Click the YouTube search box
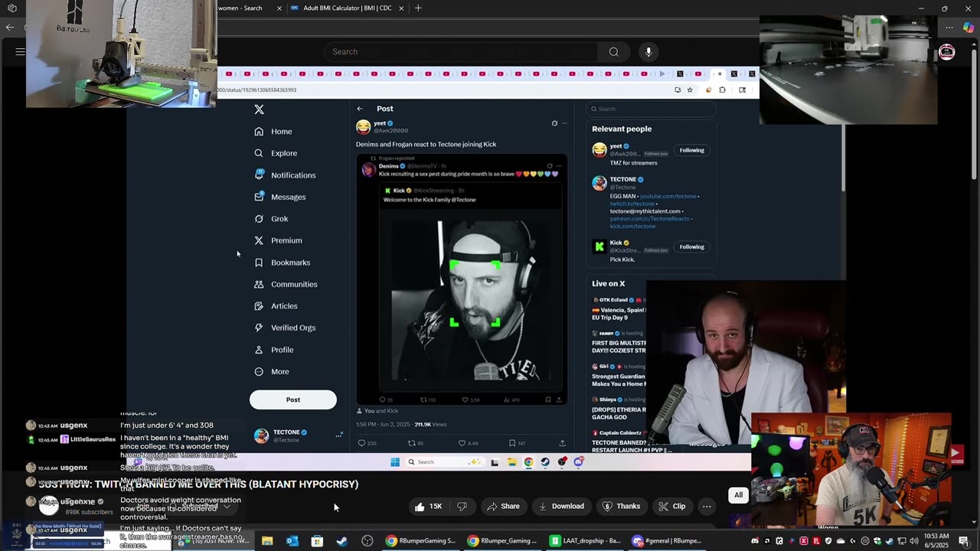 tap(461, 51)
